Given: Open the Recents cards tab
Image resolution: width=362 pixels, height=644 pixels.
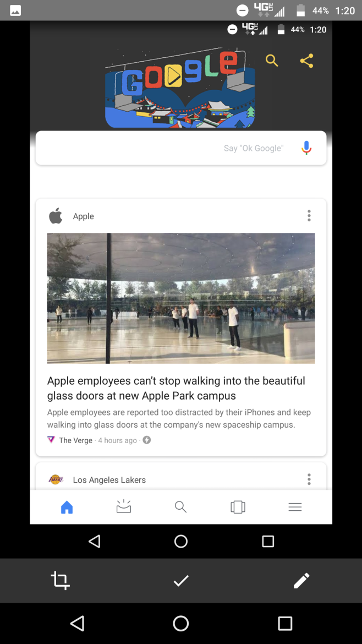Looking at the screenshot, I should (x=238, y=507).
